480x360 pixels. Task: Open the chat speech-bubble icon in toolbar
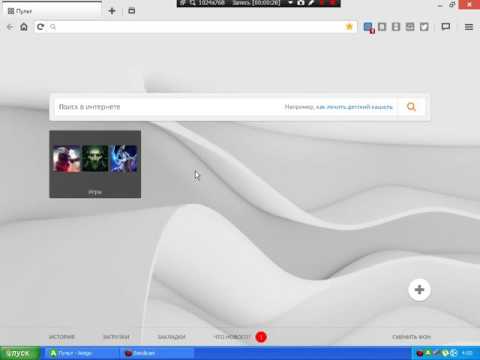[x=446, y=27]
